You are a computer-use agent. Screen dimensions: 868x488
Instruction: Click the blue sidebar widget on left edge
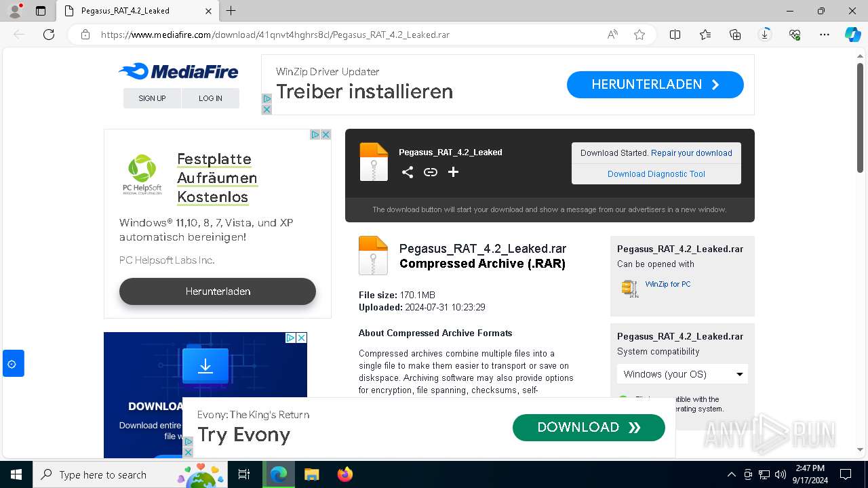click(13, 364)
